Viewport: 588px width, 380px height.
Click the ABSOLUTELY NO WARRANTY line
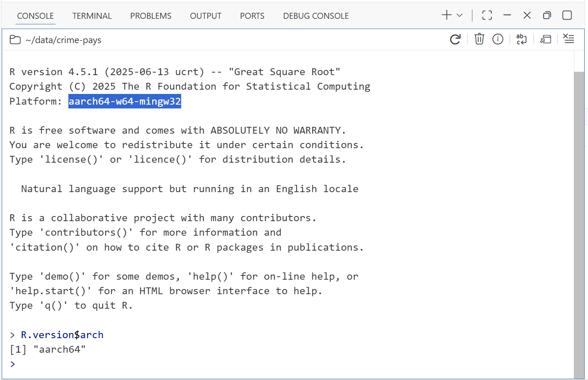pyautogui.click(x=177, y=130)
